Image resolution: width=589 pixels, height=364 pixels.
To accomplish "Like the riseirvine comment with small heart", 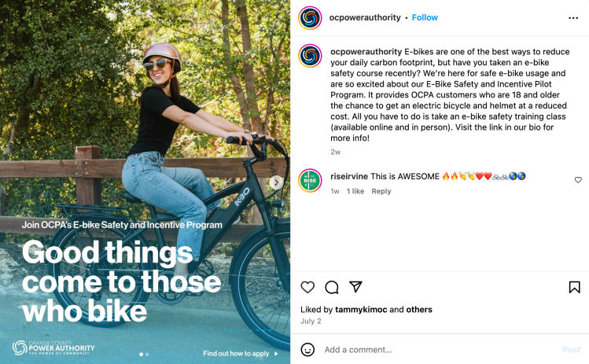I will pos(578,180).
